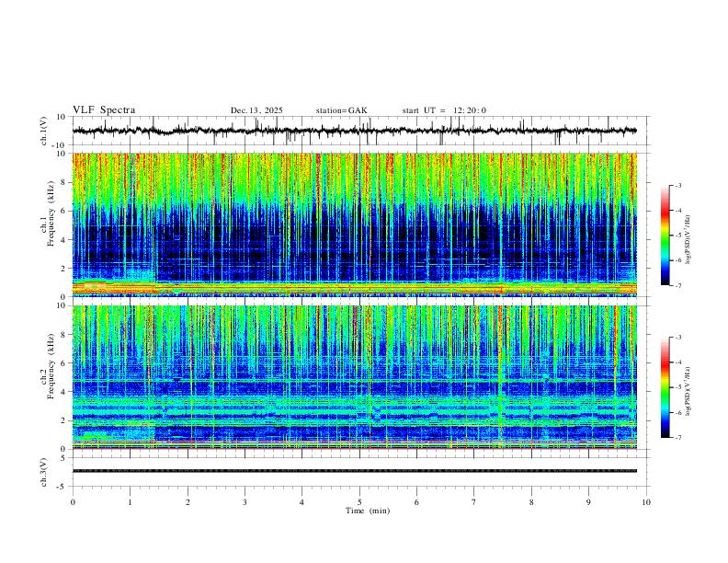Viewport: 728px width, 563px height.
Task: Click time axis tick label '5'
Action: click(x=359, y=502)
